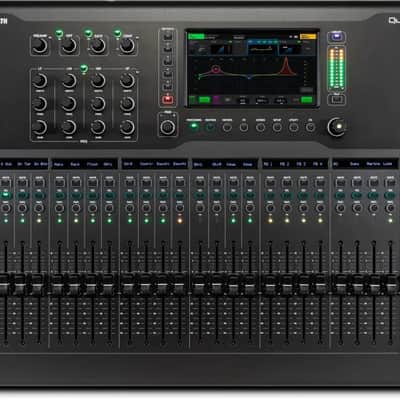Adjust the PEQ HF width knob
The image size is (400, 400).
click(x=127, y=81)
